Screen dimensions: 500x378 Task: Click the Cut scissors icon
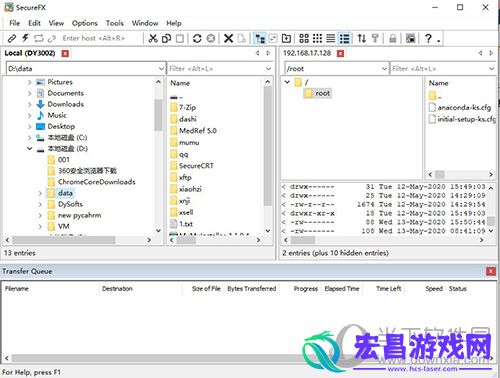click(x=153, y=38)
